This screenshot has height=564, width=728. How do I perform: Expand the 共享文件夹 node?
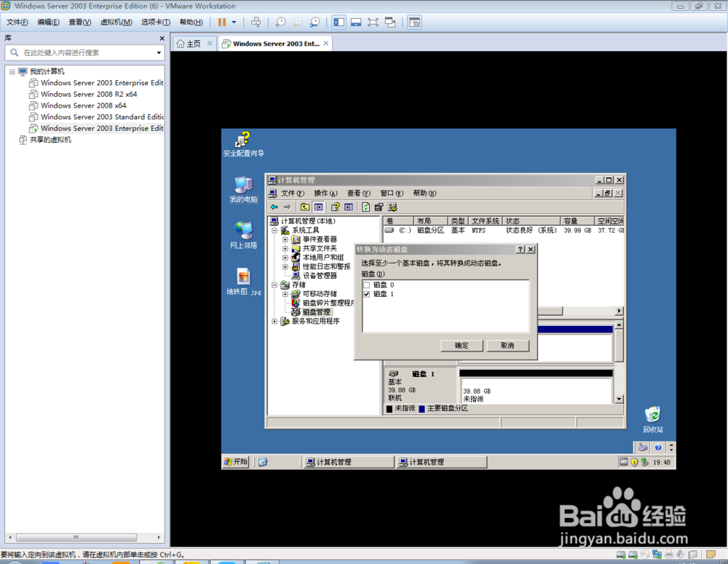pos(285,249)
